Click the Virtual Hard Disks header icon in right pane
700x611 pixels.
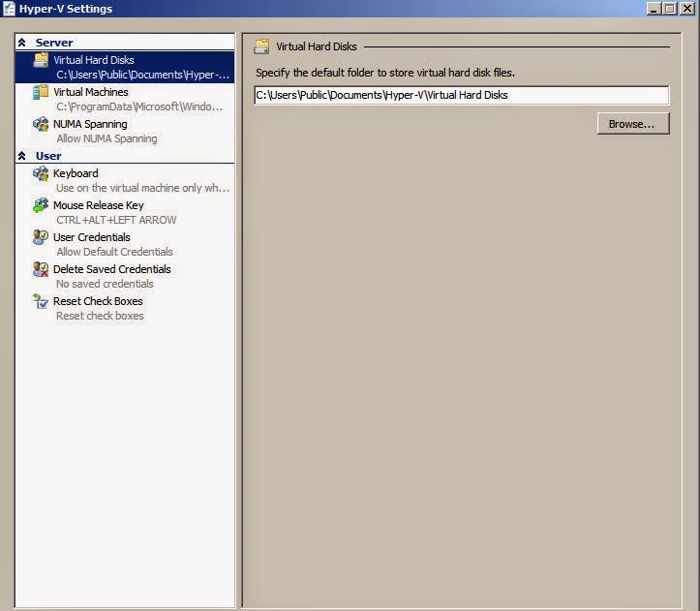(261, 46)
